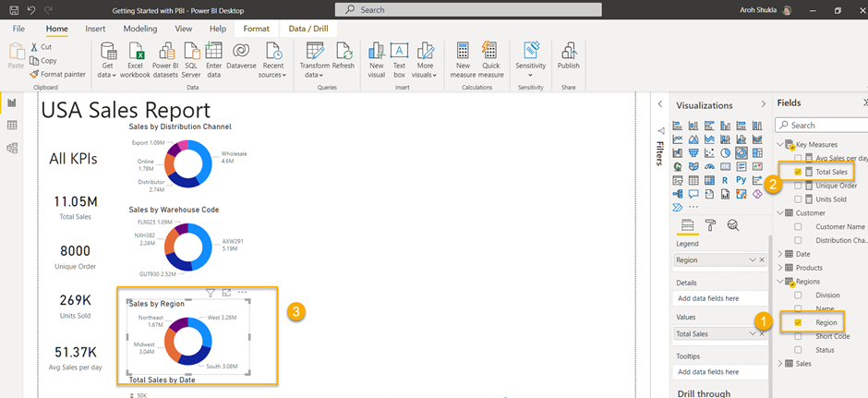
Task: Open the Get data menu
Action: [108, 60]
